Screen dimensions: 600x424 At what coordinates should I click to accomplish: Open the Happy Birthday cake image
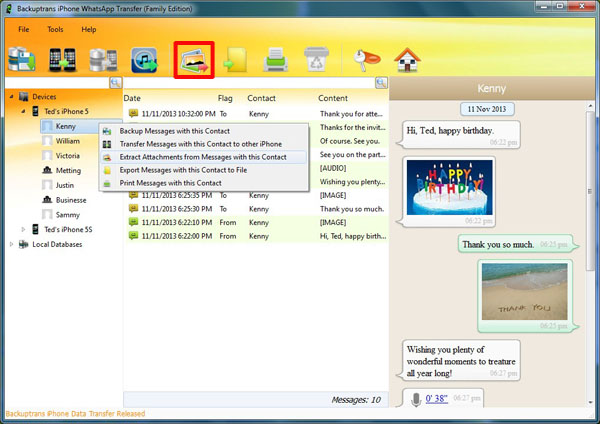click(450, 187)
